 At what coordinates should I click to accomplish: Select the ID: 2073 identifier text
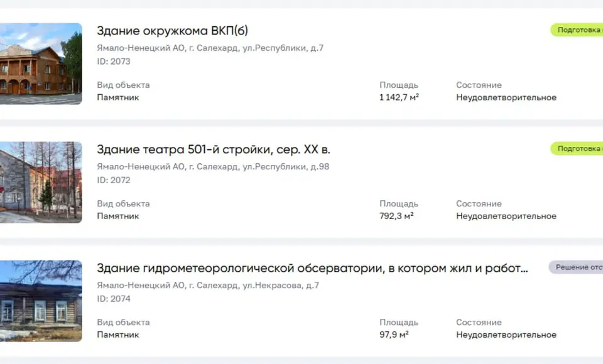click(113, 62)
